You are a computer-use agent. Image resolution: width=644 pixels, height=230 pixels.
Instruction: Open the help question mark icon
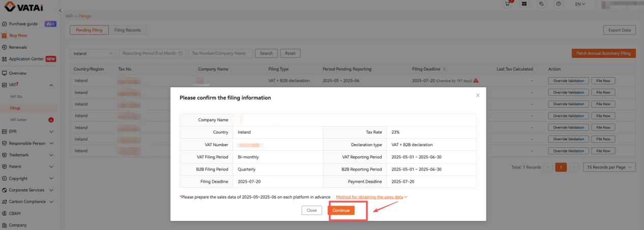[559, 4]
